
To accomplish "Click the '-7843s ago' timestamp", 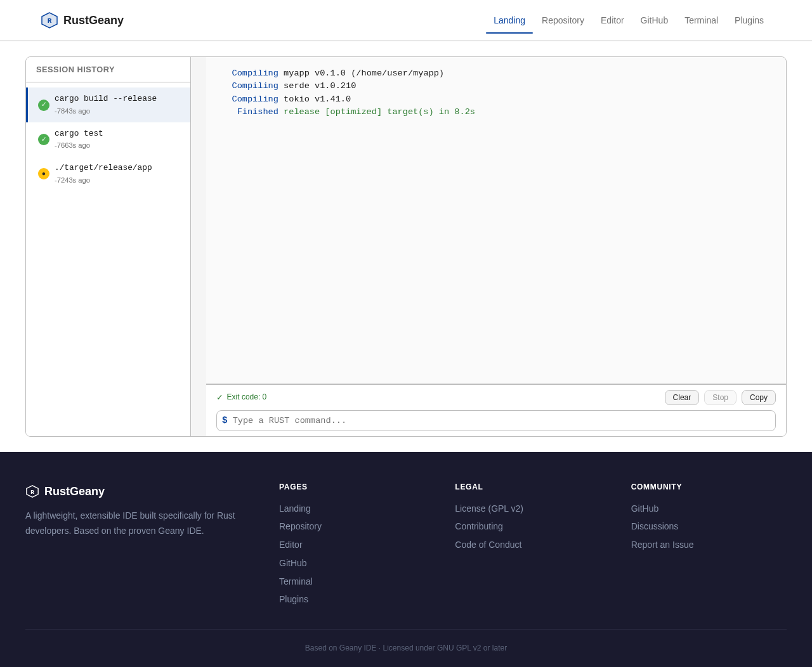I will [x=72, y=112].
